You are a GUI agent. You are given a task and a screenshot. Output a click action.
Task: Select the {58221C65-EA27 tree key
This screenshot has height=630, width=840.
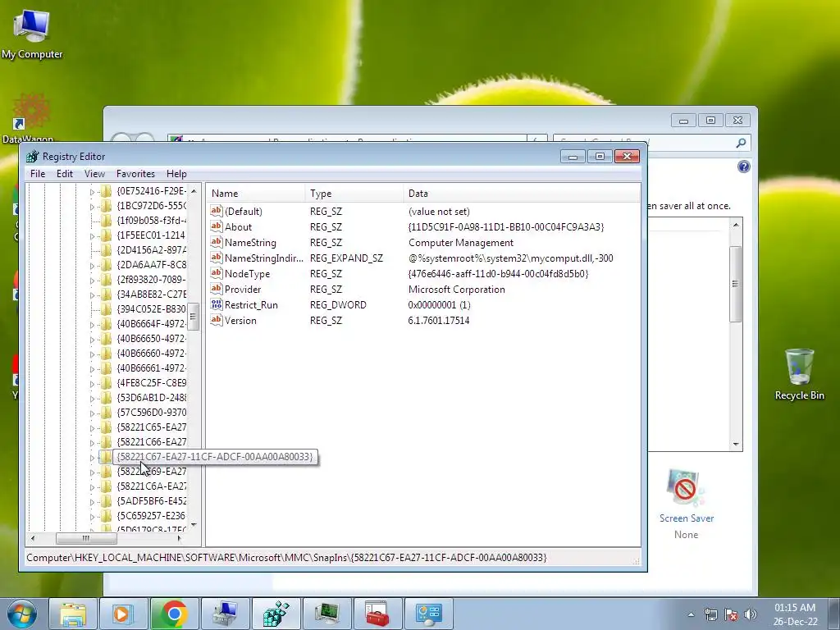coord(152,427)
